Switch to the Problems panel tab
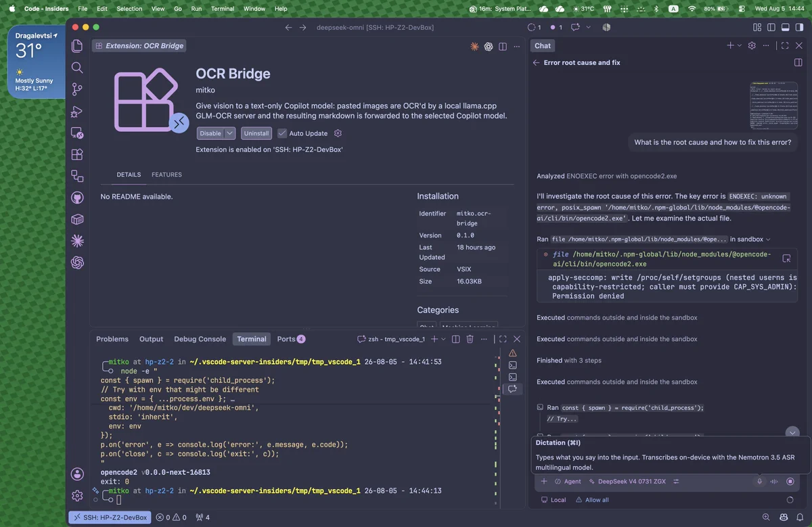 pos(112,339)
